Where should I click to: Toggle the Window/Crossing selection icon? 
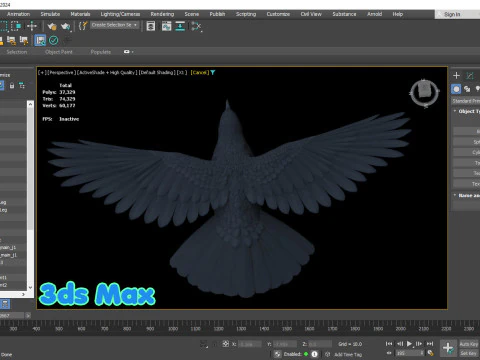coord(16,26)
